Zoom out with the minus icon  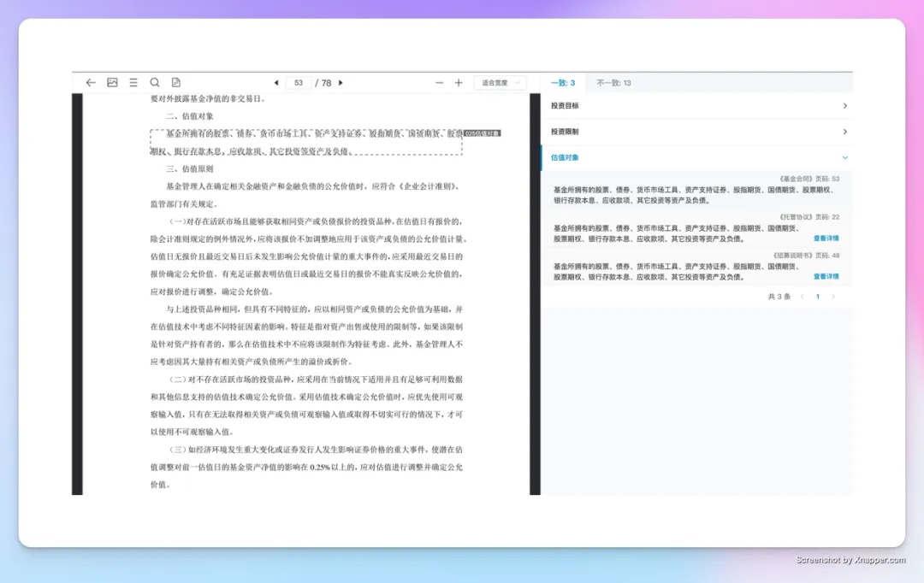pos(440,83)
